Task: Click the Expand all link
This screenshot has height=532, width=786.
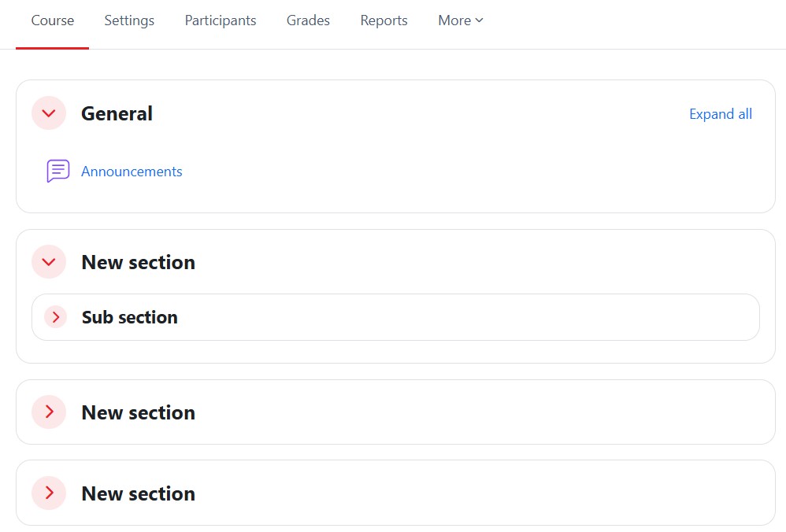Action: pyautogui.click(x=720, y=114)
